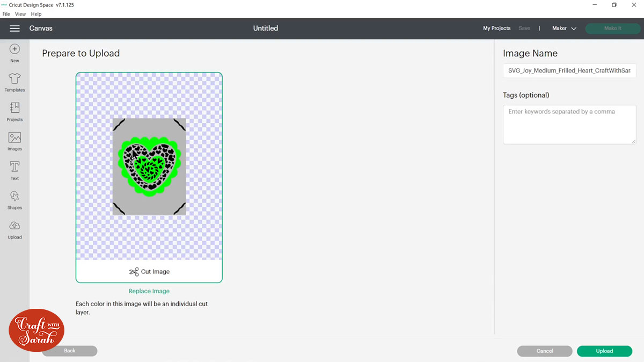Expand the File menu

pyautogui.click(x=6, y=14)
